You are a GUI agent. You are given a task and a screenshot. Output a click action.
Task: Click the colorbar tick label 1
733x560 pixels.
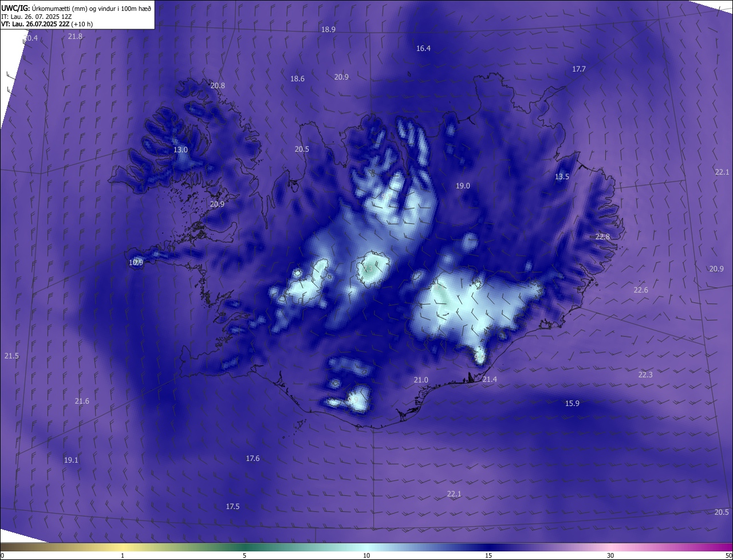(123, 555)
